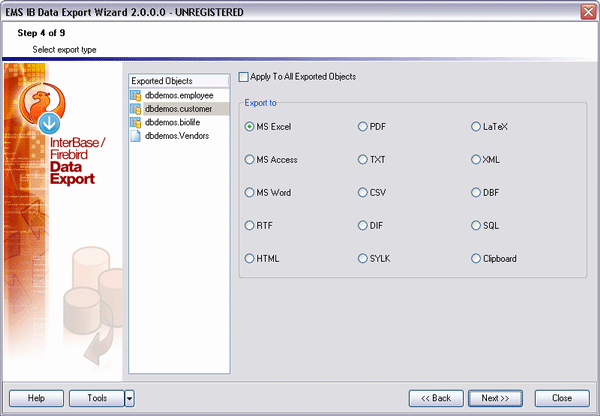Select PDF as the export format
The height and width of the screenshot is (416, 600).
pos(362,127)
